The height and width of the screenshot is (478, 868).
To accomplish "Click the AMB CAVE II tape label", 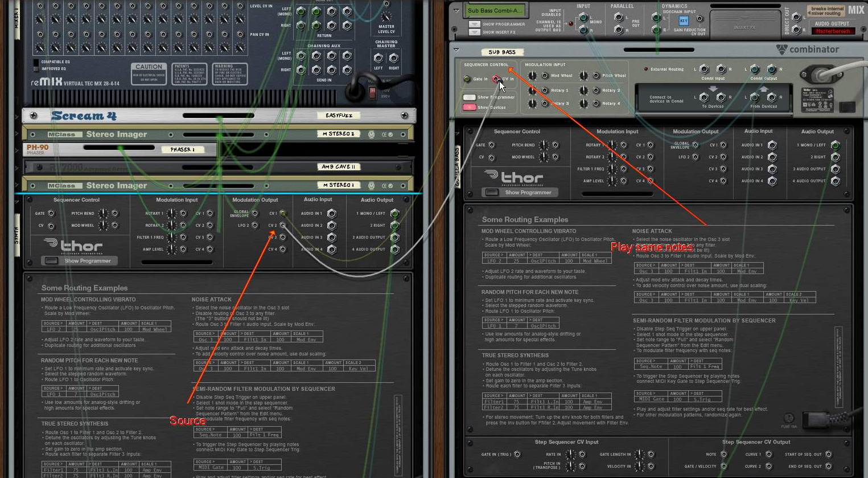I will pos(339,167).
